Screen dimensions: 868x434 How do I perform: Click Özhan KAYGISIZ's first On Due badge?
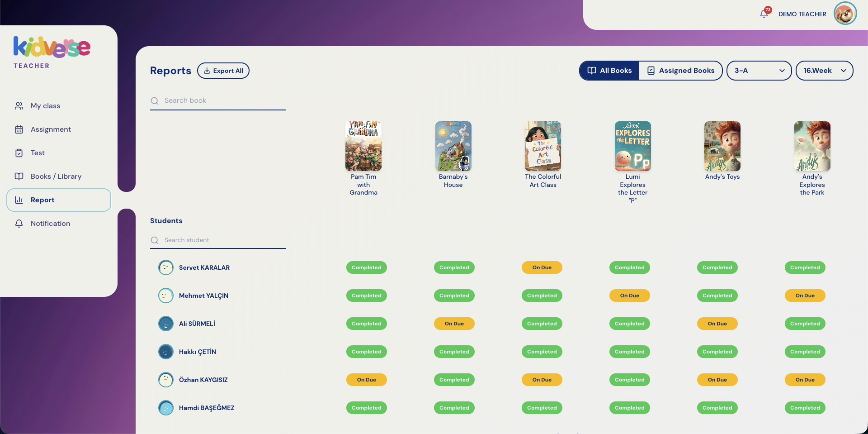pyautogui.click(x=366, y=380)
